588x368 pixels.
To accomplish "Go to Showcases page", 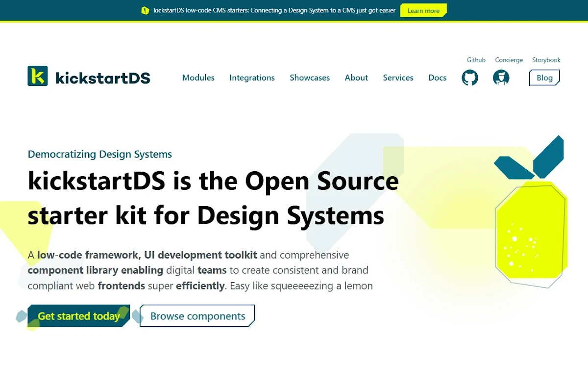I will 310,78.
